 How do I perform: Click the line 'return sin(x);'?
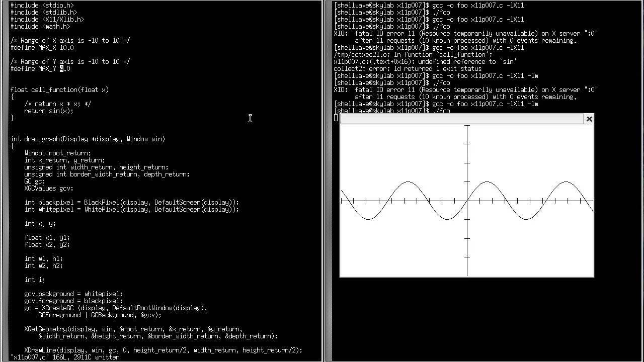pos(49,111)
